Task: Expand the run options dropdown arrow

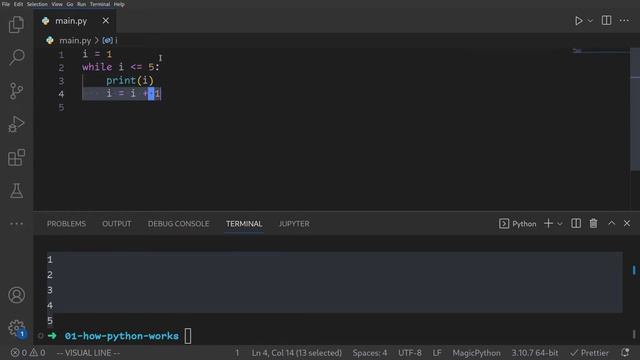Action: click(x=590, y=21)
